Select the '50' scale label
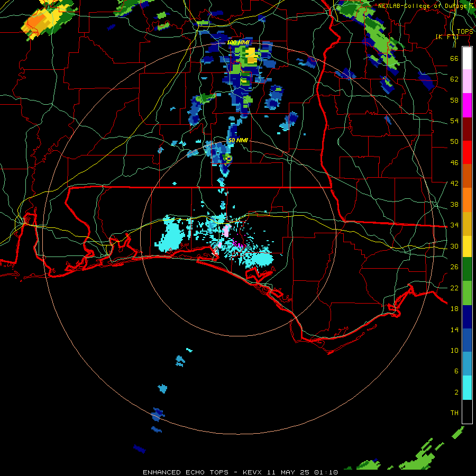 tap(454, 141)
